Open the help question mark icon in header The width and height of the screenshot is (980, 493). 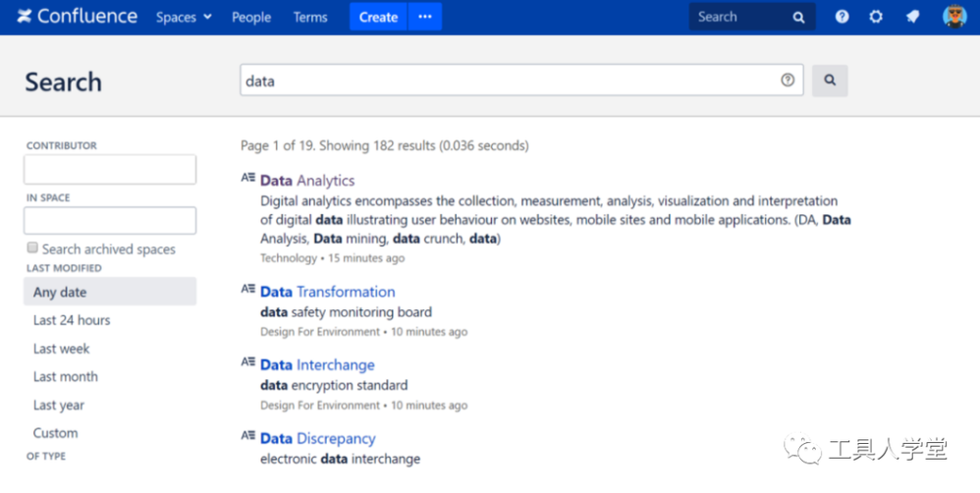point(842,17)
